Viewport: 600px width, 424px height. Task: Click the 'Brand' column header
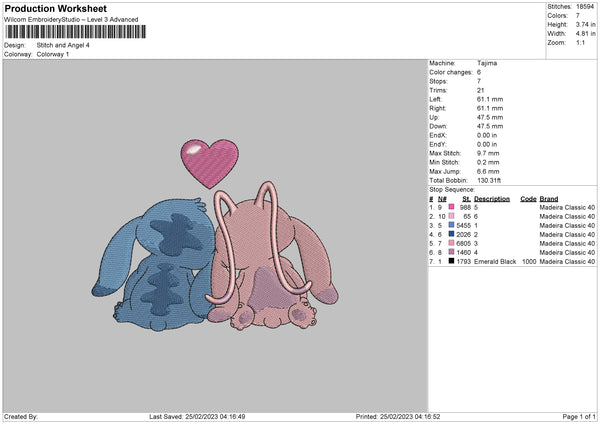(549, 199)
